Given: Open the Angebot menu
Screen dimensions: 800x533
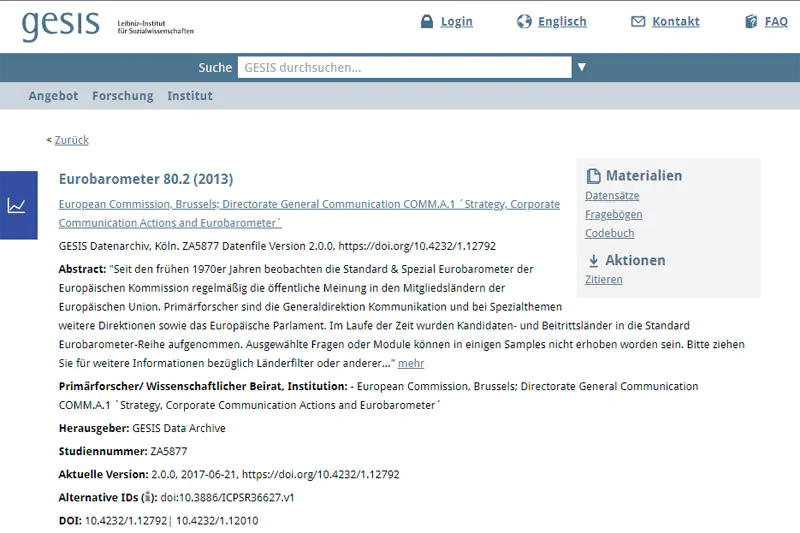Looking at the screenshot, I should click(53, 96).
